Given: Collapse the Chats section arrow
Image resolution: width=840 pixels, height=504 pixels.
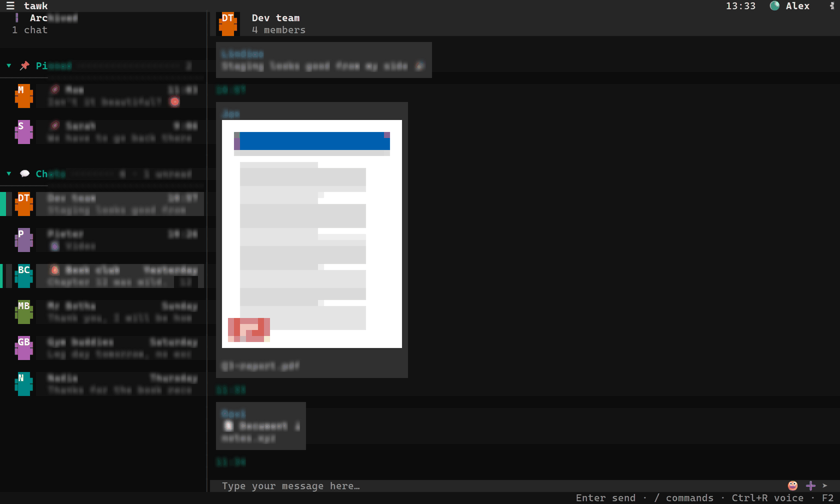Looking at the screenshot, I should coord(9,173).
